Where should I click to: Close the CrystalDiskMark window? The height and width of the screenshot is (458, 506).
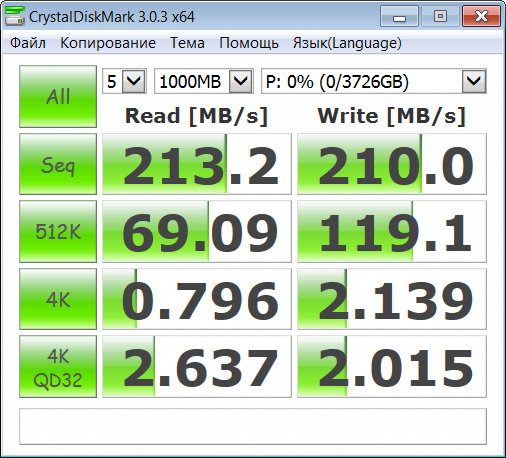pos(481,16)
